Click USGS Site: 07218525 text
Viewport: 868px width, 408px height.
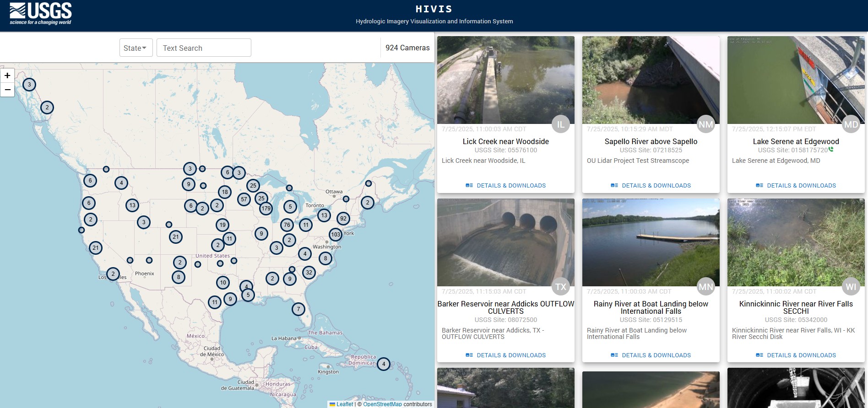pyautogui.click(x=651, y=150)
